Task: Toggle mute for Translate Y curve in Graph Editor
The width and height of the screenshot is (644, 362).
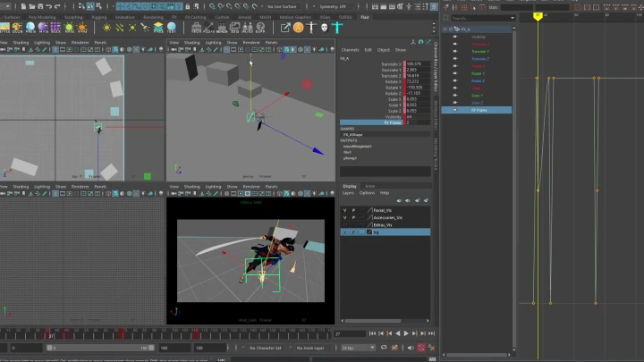Action: (x=455, y=51)
